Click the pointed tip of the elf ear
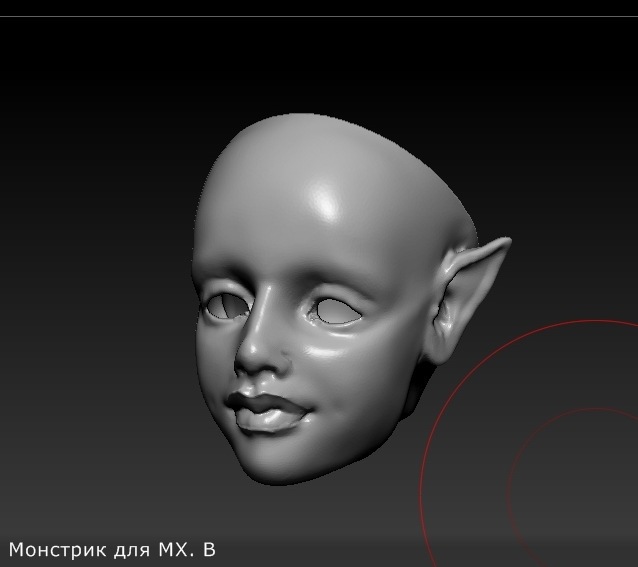 [x=506, y=241]
